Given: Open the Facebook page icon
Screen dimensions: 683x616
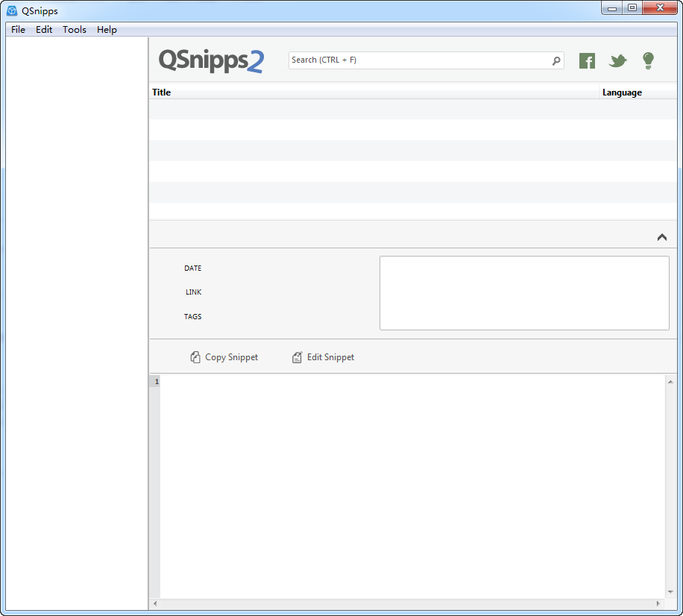Looking at the screenshot, I should pyautogui.click(x=587, y=61).
